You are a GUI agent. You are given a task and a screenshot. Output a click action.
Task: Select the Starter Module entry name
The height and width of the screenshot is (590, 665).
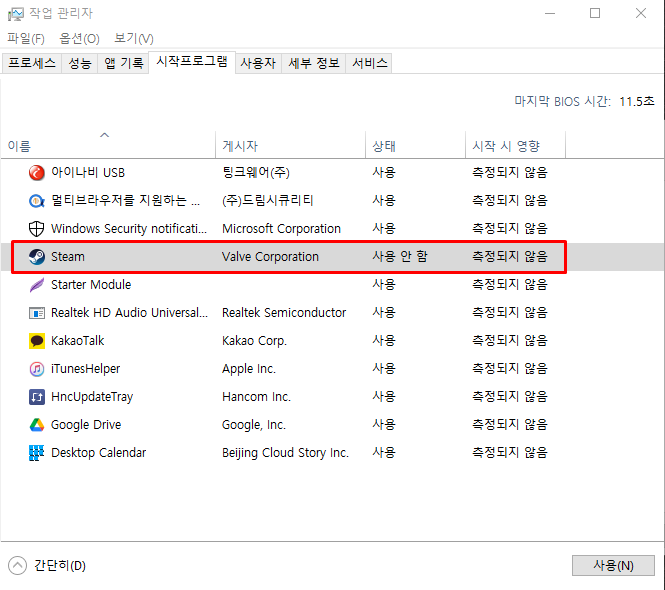[x=91, y=285]
